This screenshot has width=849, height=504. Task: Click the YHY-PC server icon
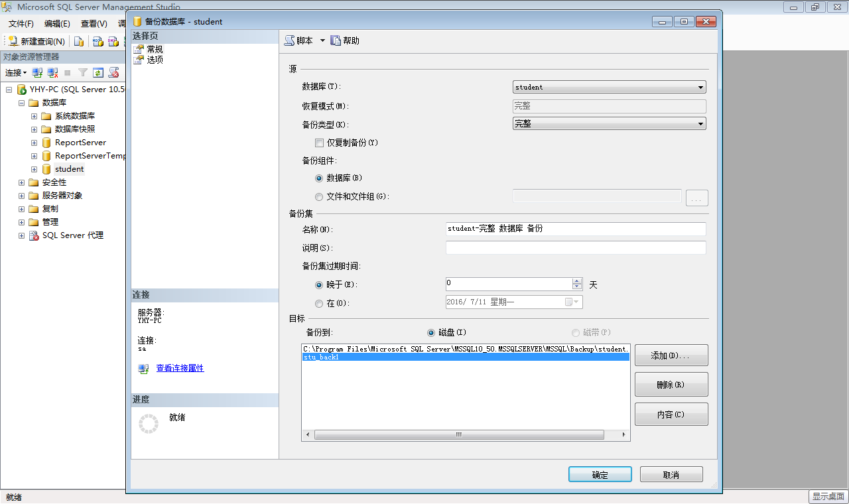[x=21, y=90]
